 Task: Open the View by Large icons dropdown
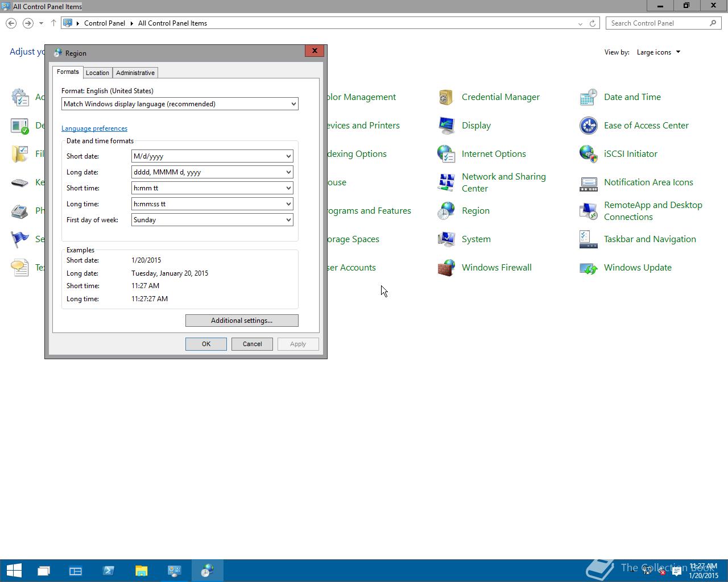659,52
